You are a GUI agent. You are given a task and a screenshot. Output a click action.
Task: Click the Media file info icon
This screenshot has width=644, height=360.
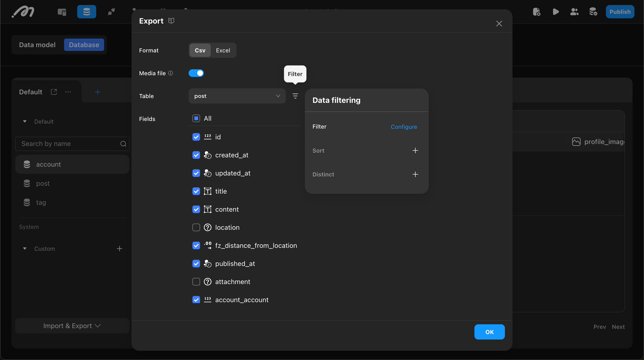point(171,73)
